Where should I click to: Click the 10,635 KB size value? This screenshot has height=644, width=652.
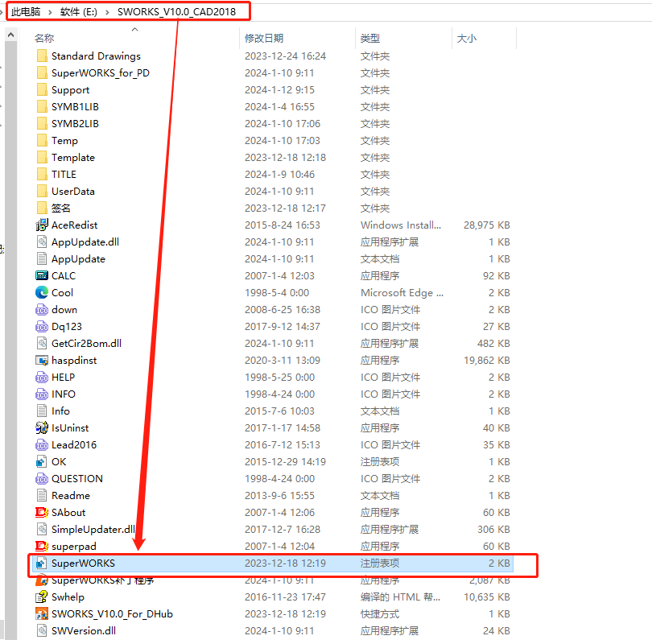point(486,597)
